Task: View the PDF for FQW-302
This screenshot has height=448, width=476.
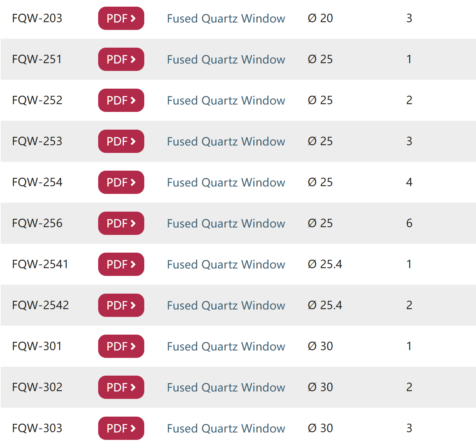Action: (x=121, y=387)
